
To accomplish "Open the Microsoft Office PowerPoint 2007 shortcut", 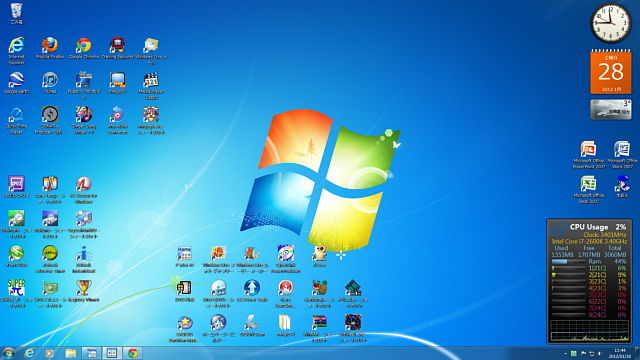I will pos(588,155).
